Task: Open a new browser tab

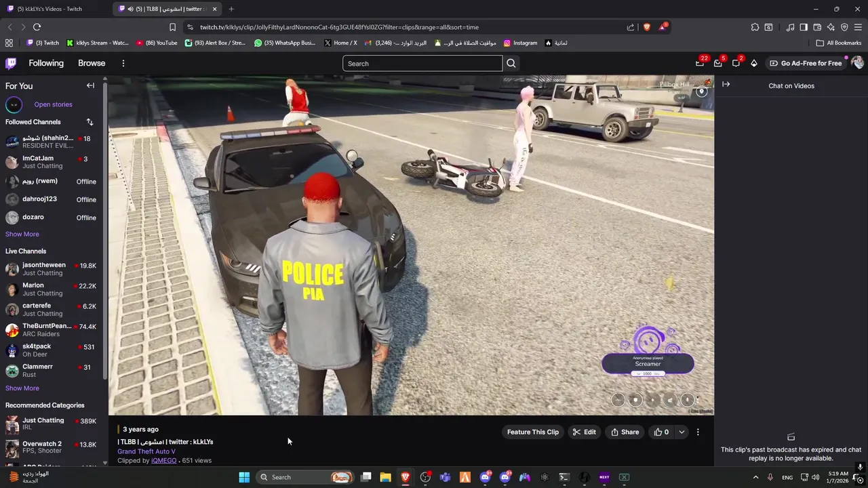Action: [x=231, y=9]
